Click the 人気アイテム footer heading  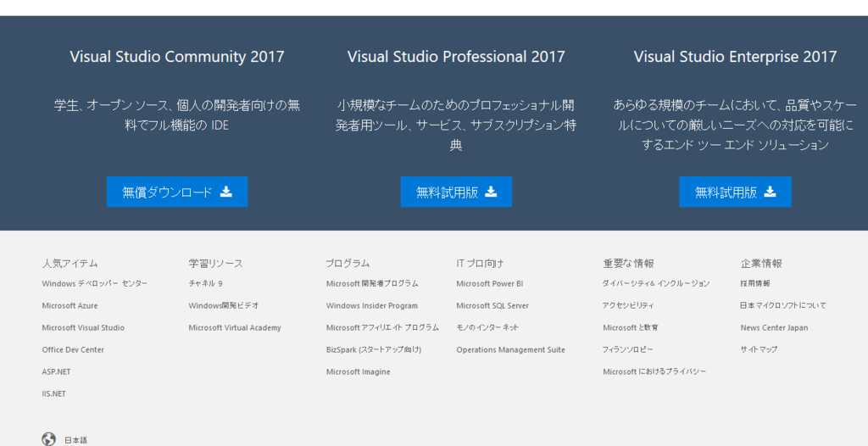70,264
